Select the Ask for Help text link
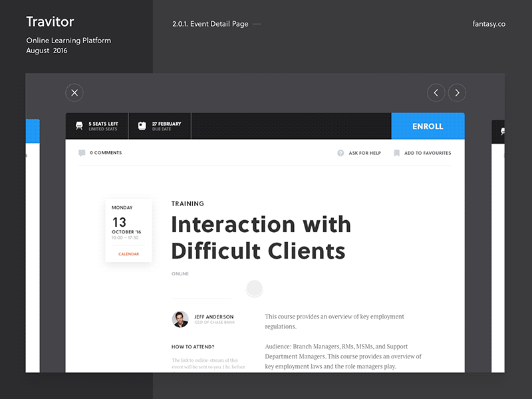This screenshot has height=399, width=532. click(365, 153)
